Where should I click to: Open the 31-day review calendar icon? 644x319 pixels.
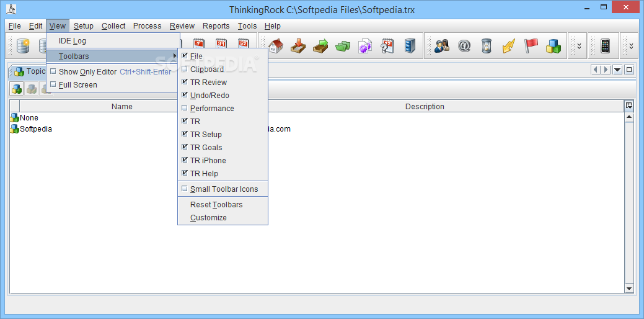coord(221,44)
